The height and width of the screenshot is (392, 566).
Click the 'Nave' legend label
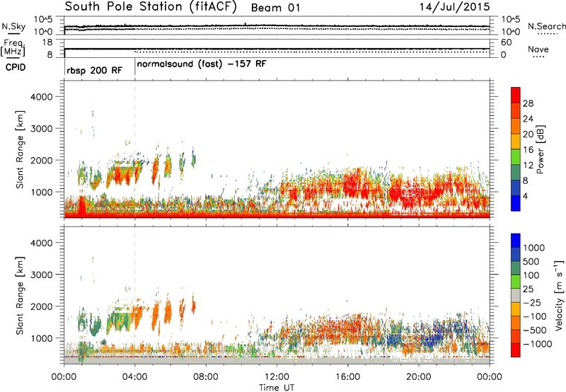click(538, 49)
